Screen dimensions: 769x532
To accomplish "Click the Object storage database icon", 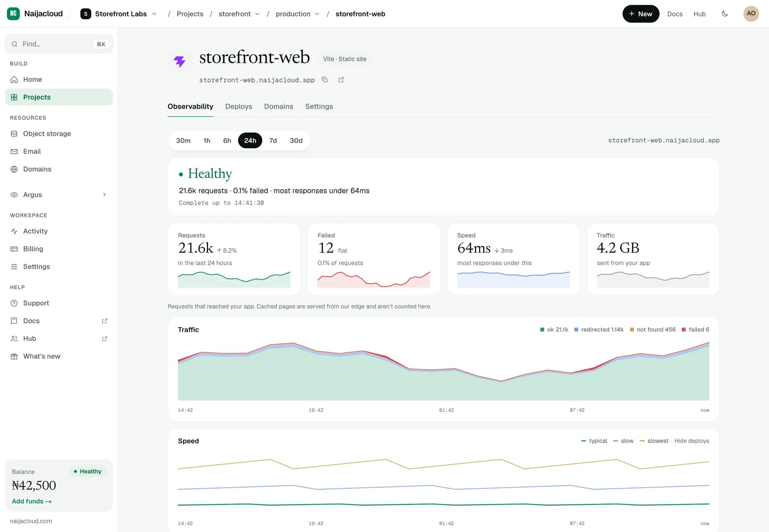I will coord(14,134).
